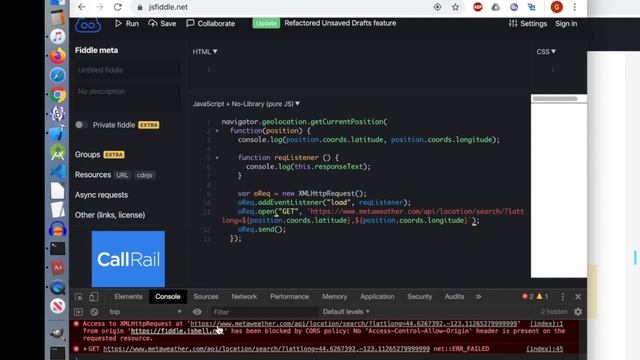Expand the GET error entry triangle

pyautogui.click(x=85, y=349)
